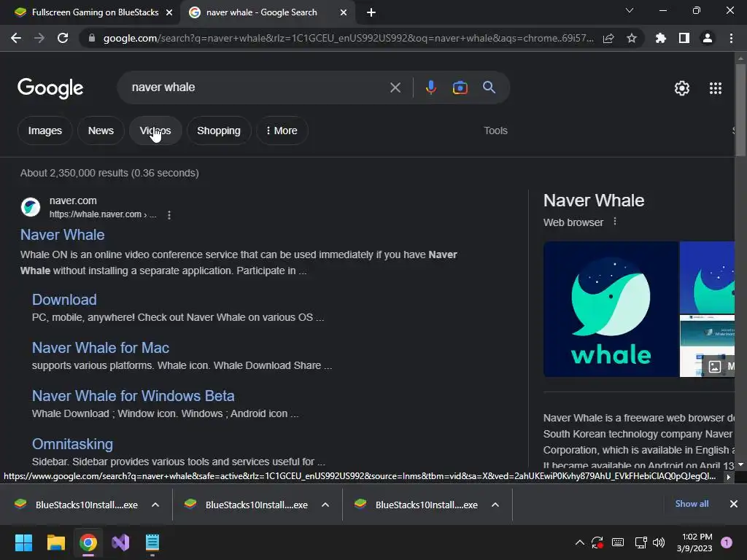Open the search Tools option
The height and width of the screenshot is (560, 747).
pyautogui.click(x=495, y=131)
